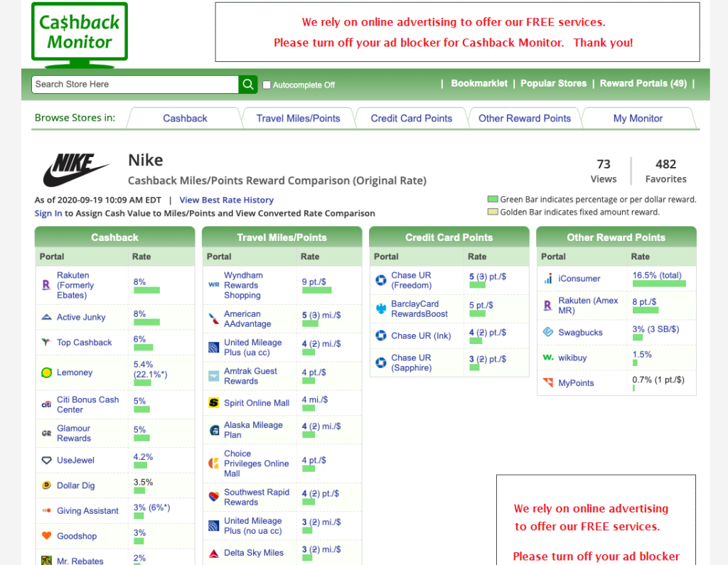Viewport: 728px width, 565px height.
Task: Click the 73 Views counter
Action: (x=603, y=171)
